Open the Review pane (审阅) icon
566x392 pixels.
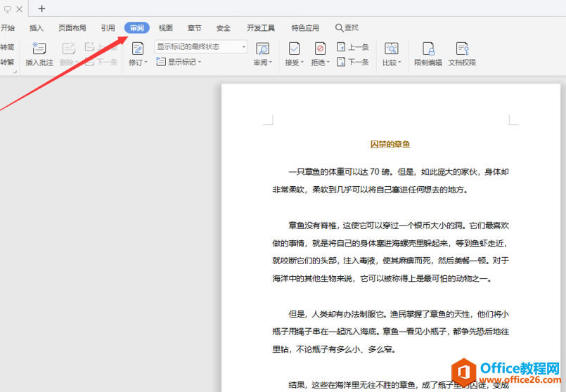coord(262,48)
